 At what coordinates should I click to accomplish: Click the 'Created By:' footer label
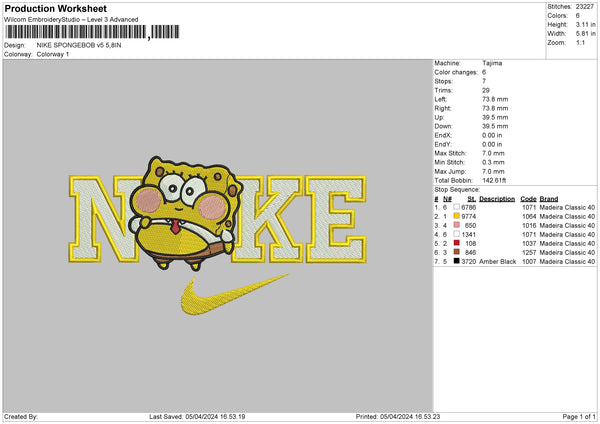[x=21, y=416]
